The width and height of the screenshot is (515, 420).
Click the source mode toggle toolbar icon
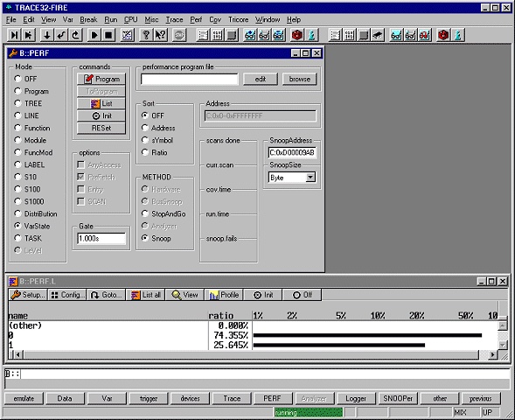(x=127, y=35)
